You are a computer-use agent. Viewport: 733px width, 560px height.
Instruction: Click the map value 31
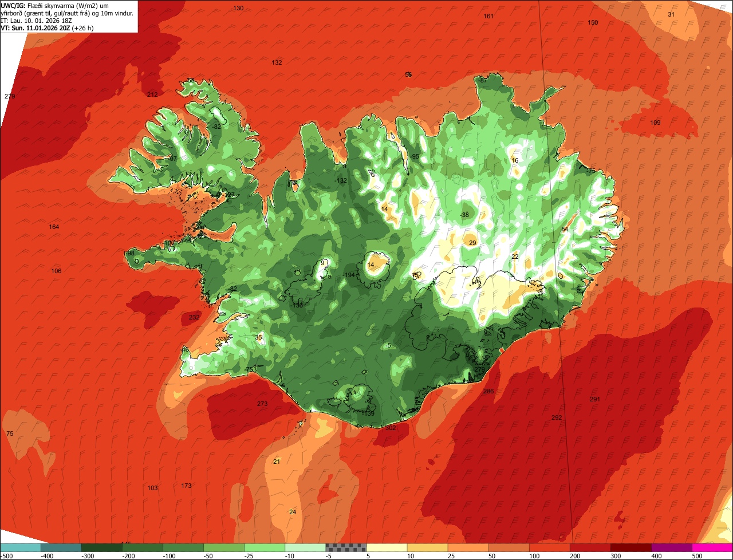[x=671, y=14]
